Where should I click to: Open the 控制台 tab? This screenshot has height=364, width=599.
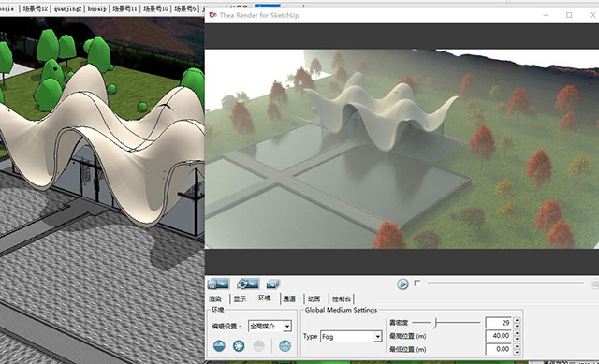click(341, 298)
